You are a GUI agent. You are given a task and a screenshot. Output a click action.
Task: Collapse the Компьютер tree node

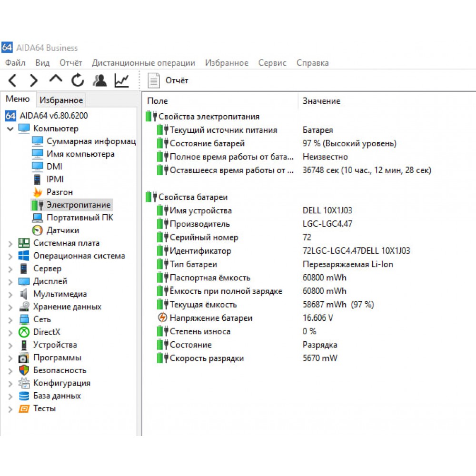tap(10, 129)
